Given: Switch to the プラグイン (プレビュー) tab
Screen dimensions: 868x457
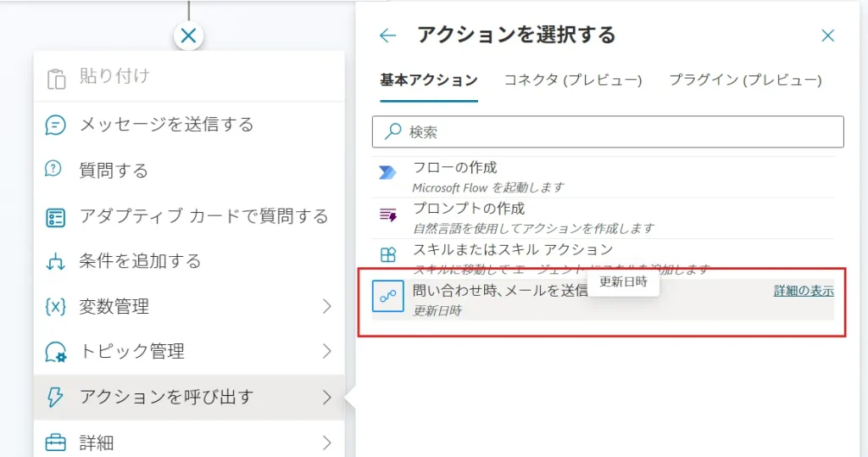Looking at the screenshot, I should pyautogui.click(x=745, y=81).
